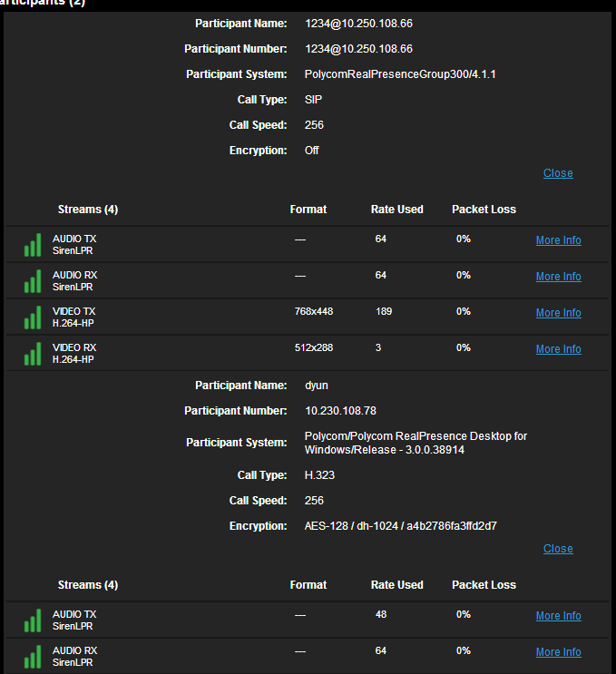The image size is (616, 674).
Task: Select the VIDEO TX H.264-HP stream row
Action: tap(308, 317)
